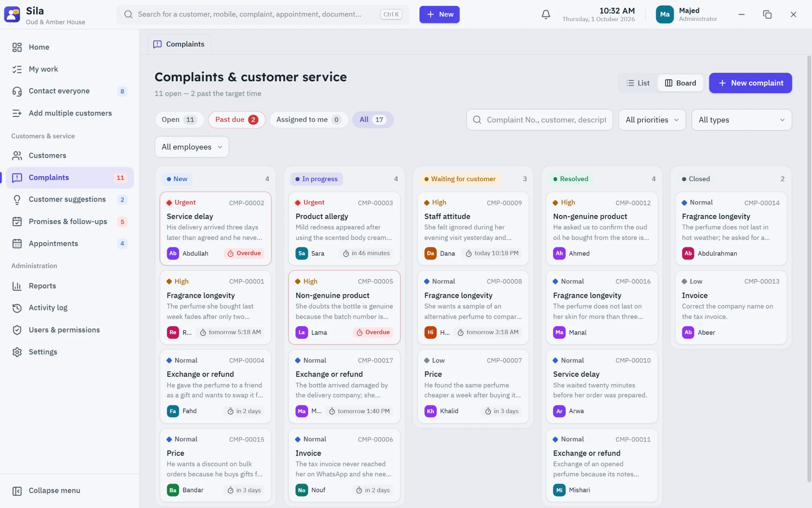
Task: Click the Customers people icon
Action: click(17, 155)
